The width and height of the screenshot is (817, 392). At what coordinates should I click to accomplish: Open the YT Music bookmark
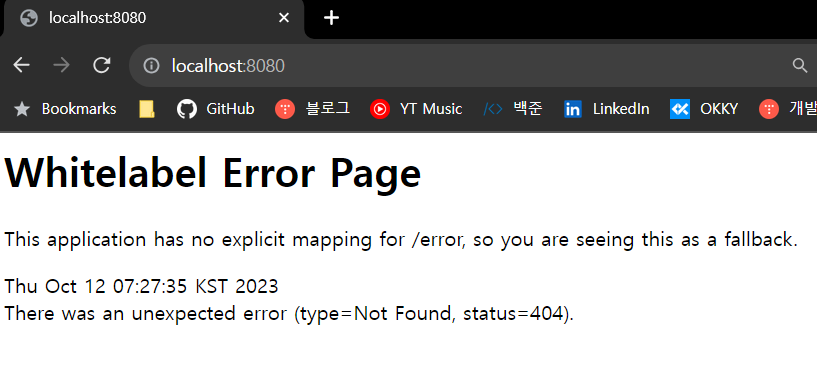point(416,109)
